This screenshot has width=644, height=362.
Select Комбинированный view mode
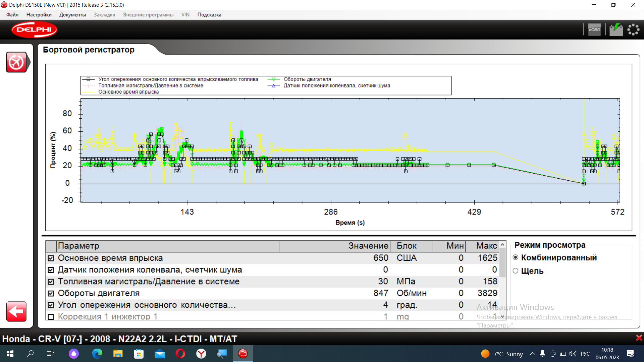(x=516, y=257)
